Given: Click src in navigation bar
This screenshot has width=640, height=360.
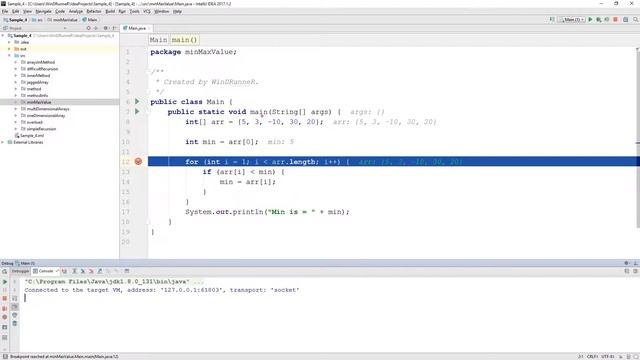Looking at the screenshot, I should [x=38, y=20].
